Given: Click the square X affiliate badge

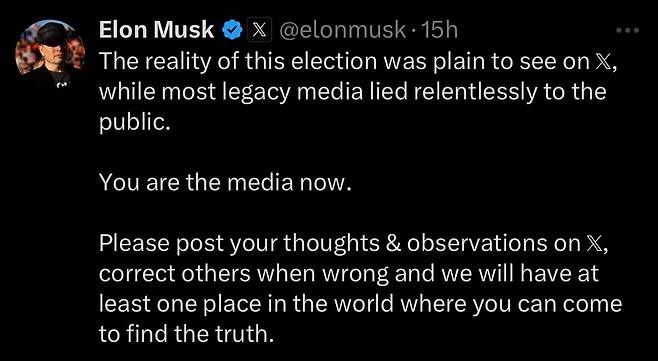Looking at the screenshot, I should pos(259,31).
